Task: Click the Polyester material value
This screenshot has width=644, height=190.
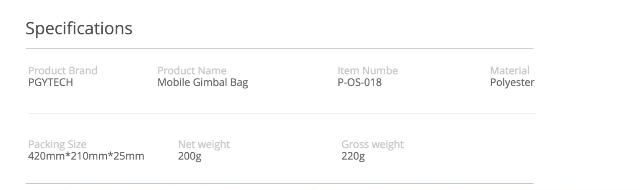Action: 512,83
